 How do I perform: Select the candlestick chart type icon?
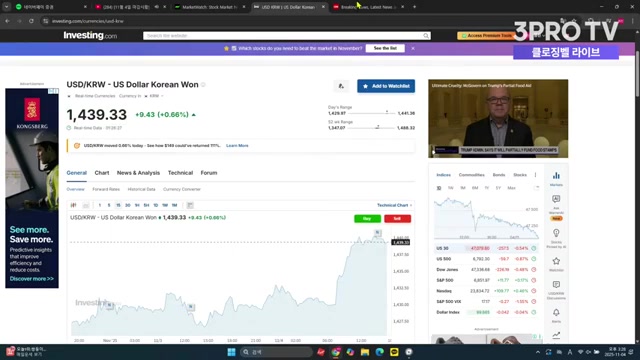click(x=73, y=205)
